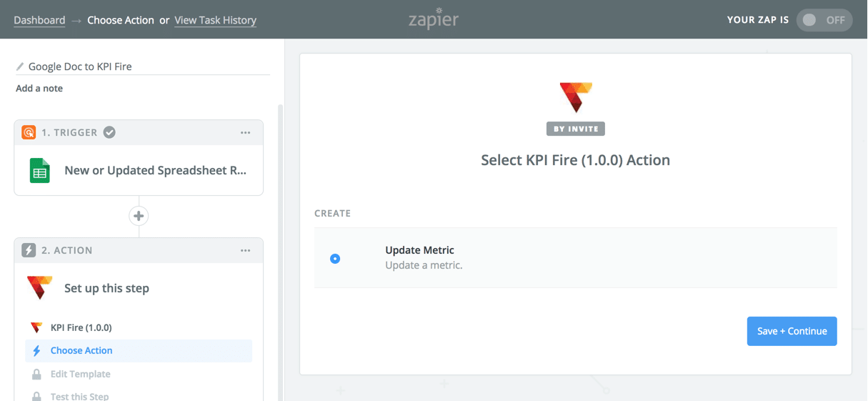Select Choose Action in the step list

[x=81, y=350]
